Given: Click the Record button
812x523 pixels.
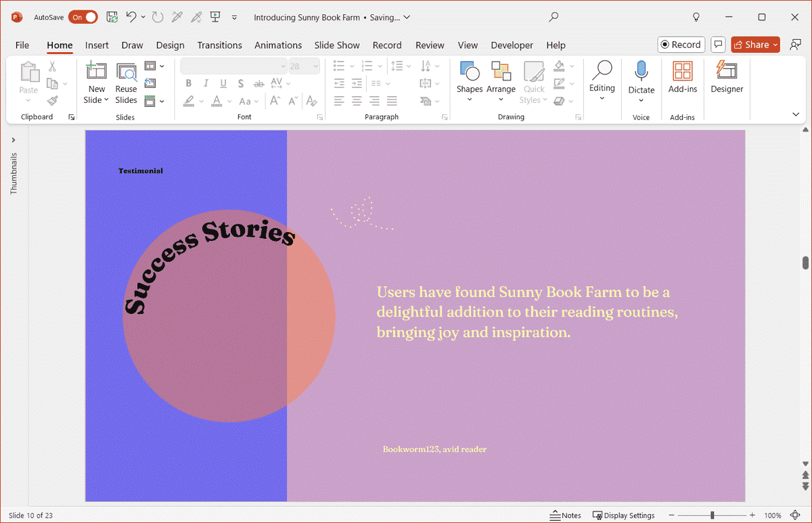Looking at the screenshot, I should coord(681,45).
